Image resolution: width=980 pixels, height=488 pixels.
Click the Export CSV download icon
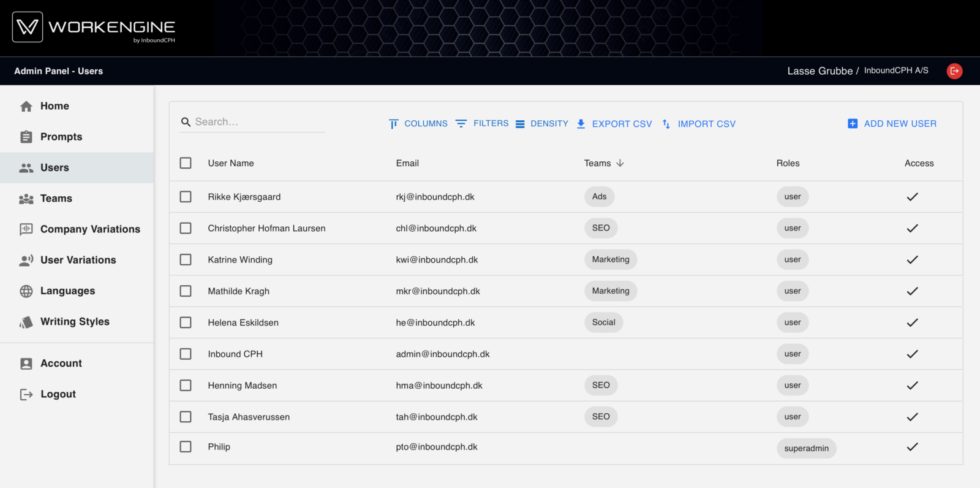581,124
